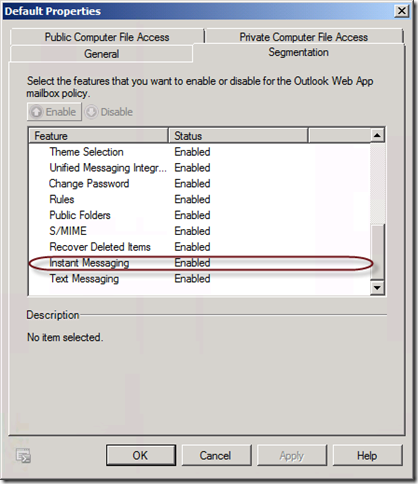Click Enabled status of Public Folders
This screenshot has height=484, width=418.
192,215
